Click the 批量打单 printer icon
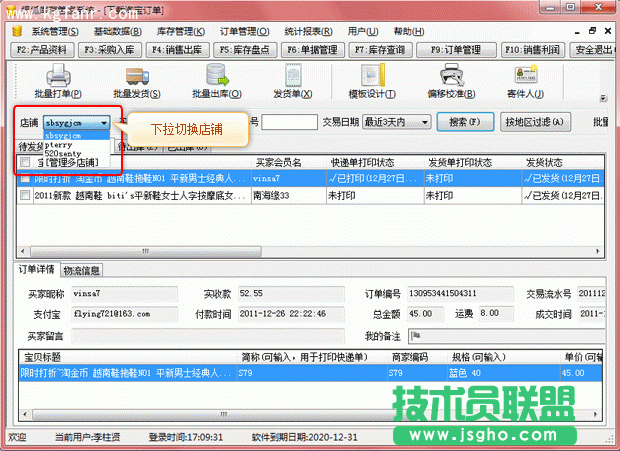Viewport: 620px width, 451px height. click(57, 76)
